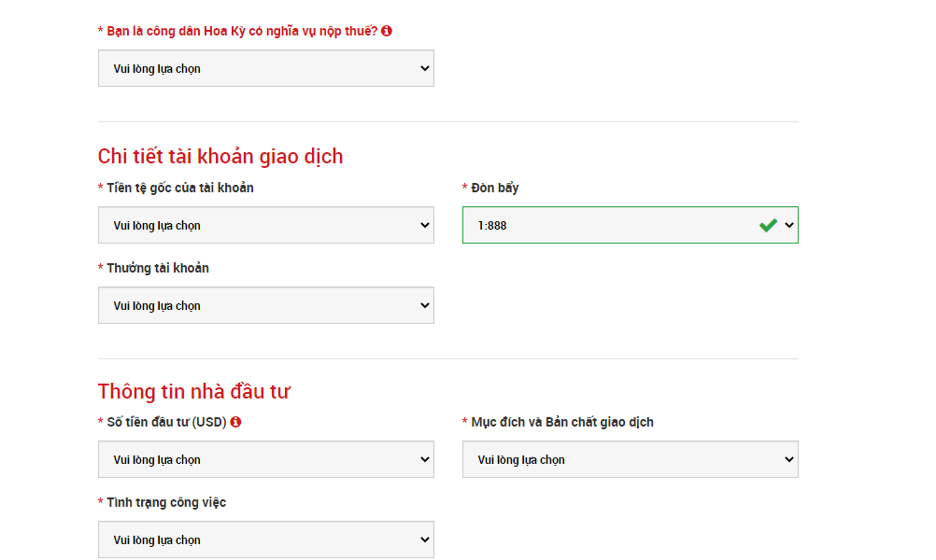Click the 'Số tiền đầu tư (USD)' label text
This screenshot has width=936, height=560.
click(166, 422)
